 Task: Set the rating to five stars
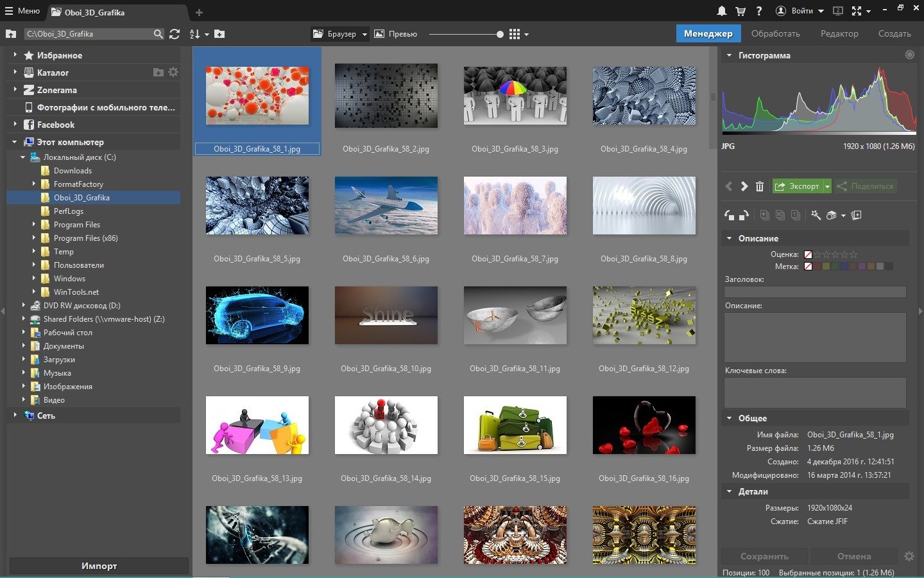(853, 254)
